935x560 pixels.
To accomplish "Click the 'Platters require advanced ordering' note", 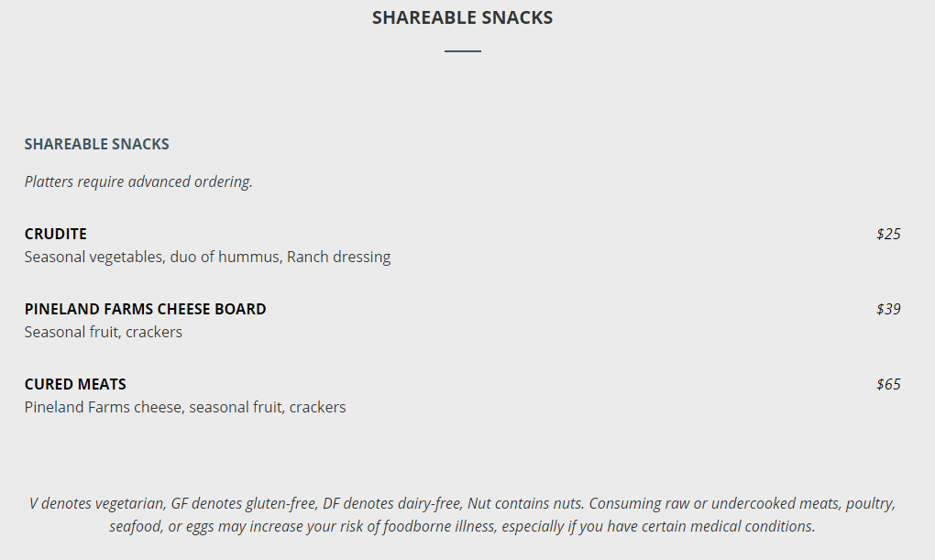I will pos(138,181).
